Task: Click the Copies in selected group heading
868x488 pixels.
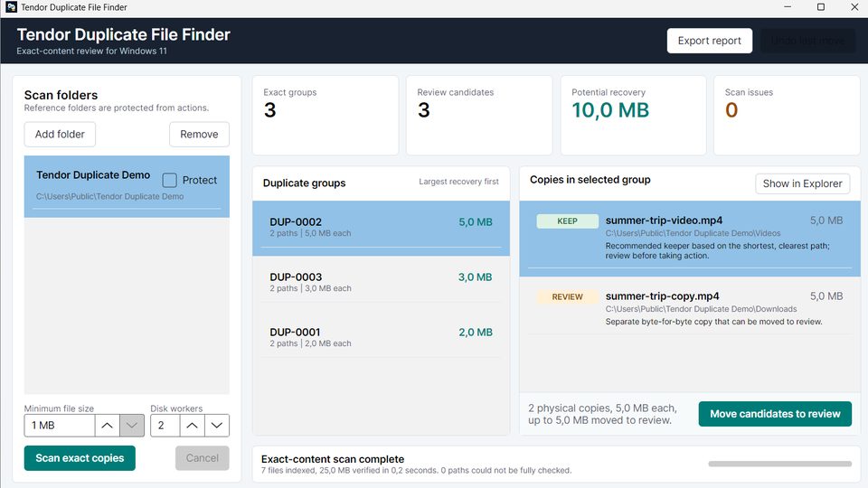Action: point(590,180)
